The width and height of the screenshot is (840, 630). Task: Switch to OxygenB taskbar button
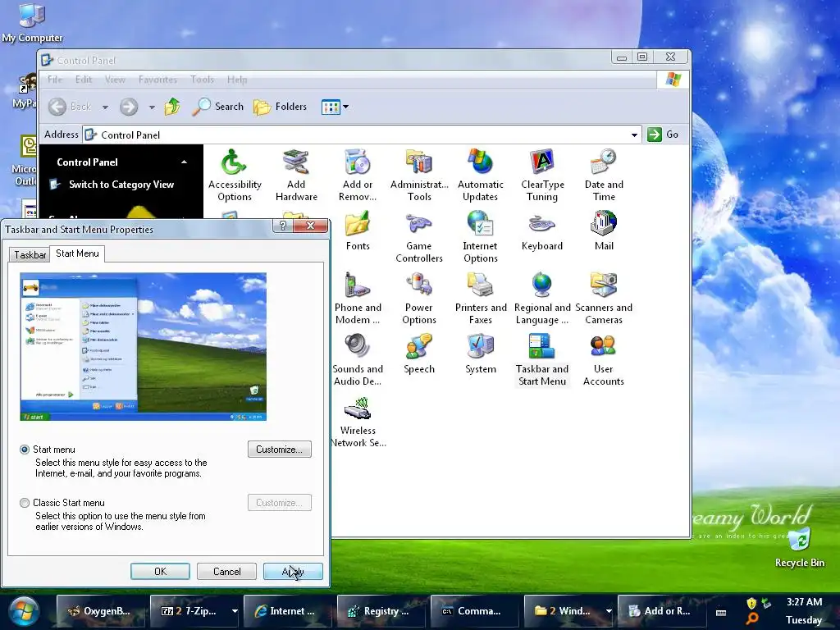(x=101, y=610)
